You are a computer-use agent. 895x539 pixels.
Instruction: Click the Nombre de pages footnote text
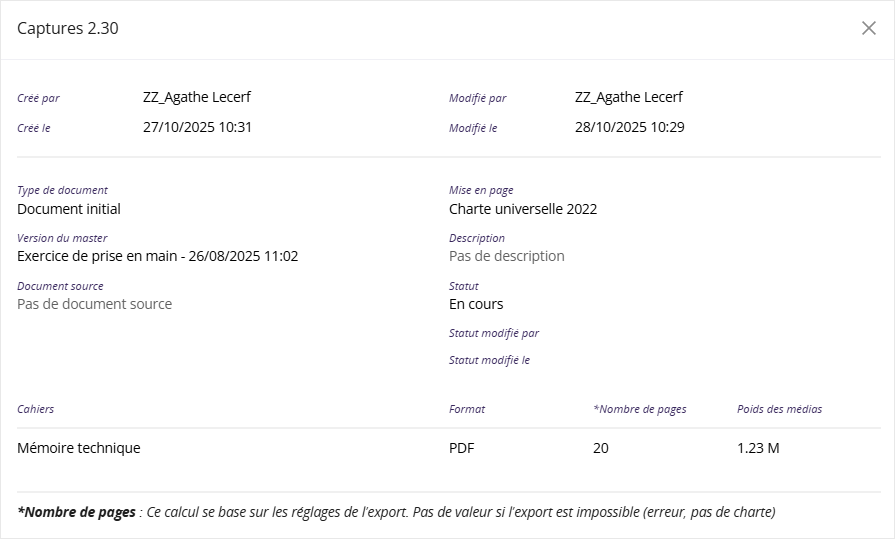396,512
